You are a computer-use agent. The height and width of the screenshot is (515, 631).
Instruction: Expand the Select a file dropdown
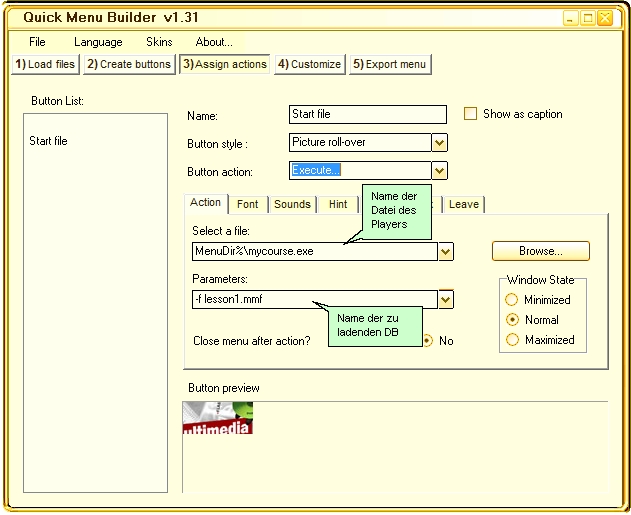coord(446,251)
